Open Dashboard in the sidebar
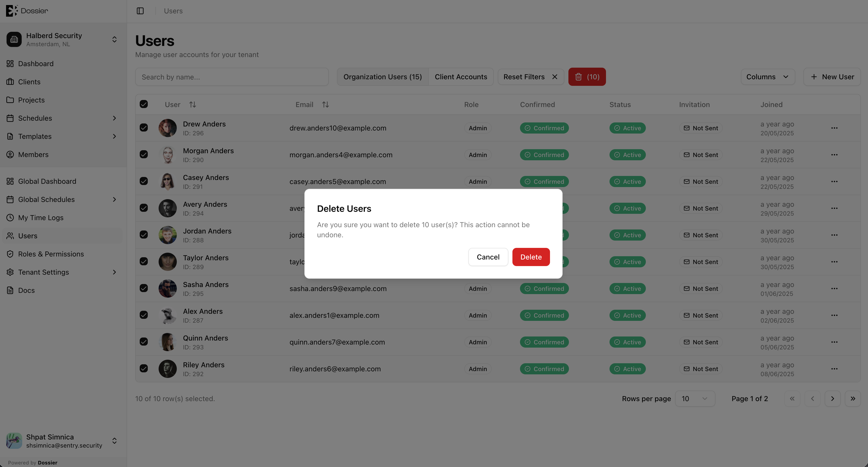 point(63,64)
